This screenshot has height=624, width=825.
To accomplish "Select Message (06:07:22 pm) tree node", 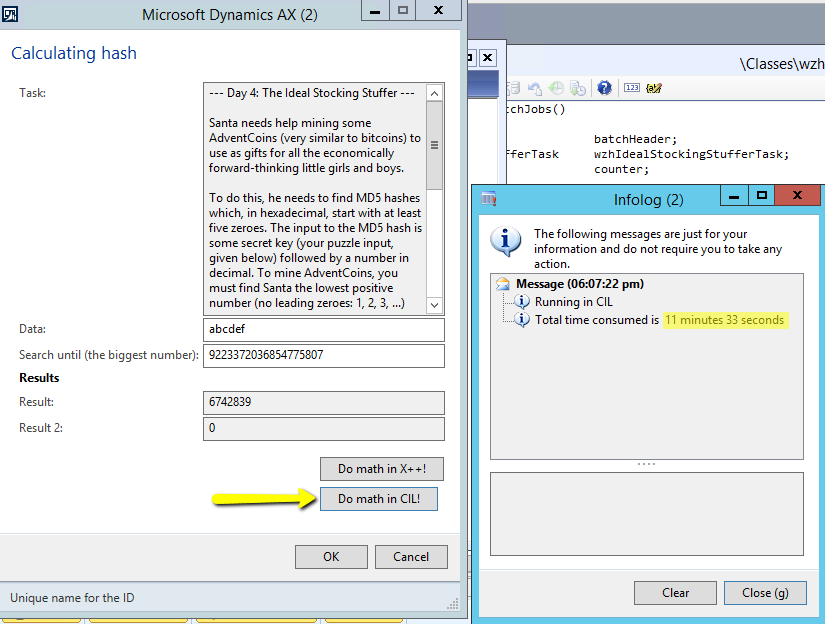I will pos(579,284).
